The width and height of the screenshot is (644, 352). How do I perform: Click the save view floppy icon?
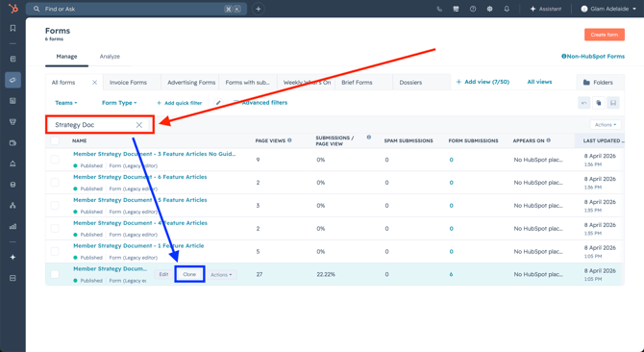point(613,103)
